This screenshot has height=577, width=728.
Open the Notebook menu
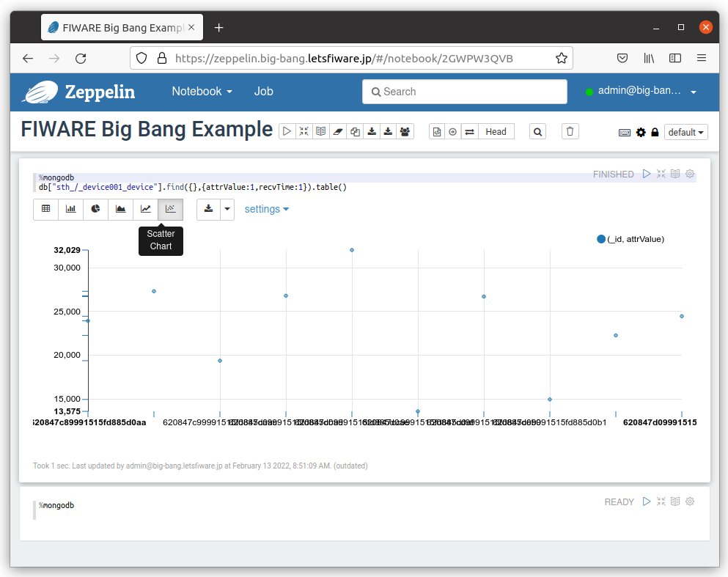pos(202,92)
